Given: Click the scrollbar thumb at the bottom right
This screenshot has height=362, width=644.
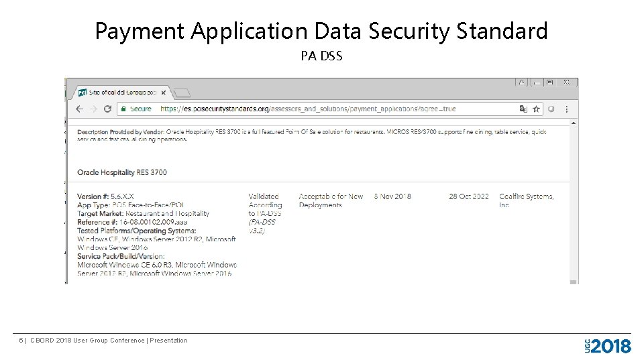Looking at the screenshot, I should tap(574, 282).
